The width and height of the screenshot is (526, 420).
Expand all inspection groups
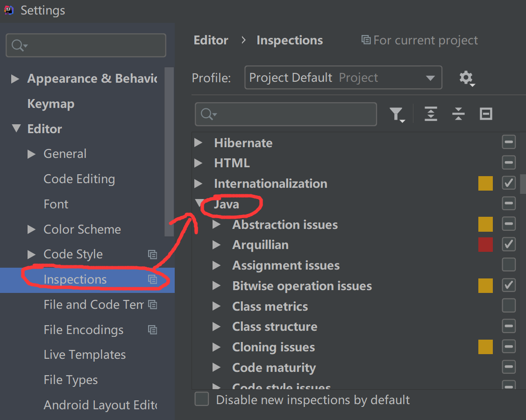[x=431, y=114]
